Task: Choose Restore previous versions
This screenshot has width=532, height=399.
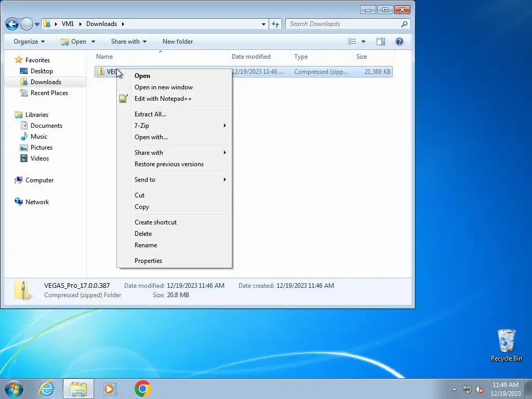Action: pyautogui.click(x=174, y=164)
